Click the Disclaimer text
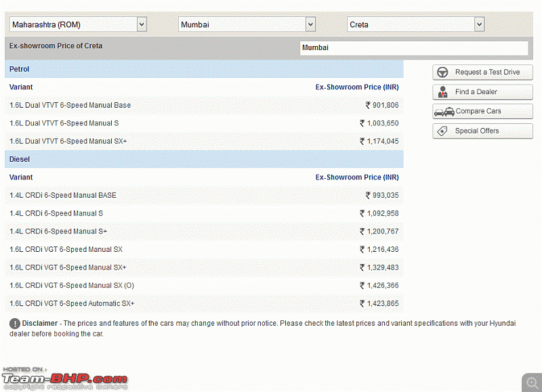This screenshot has width=542, height=392. pos(263,328)
